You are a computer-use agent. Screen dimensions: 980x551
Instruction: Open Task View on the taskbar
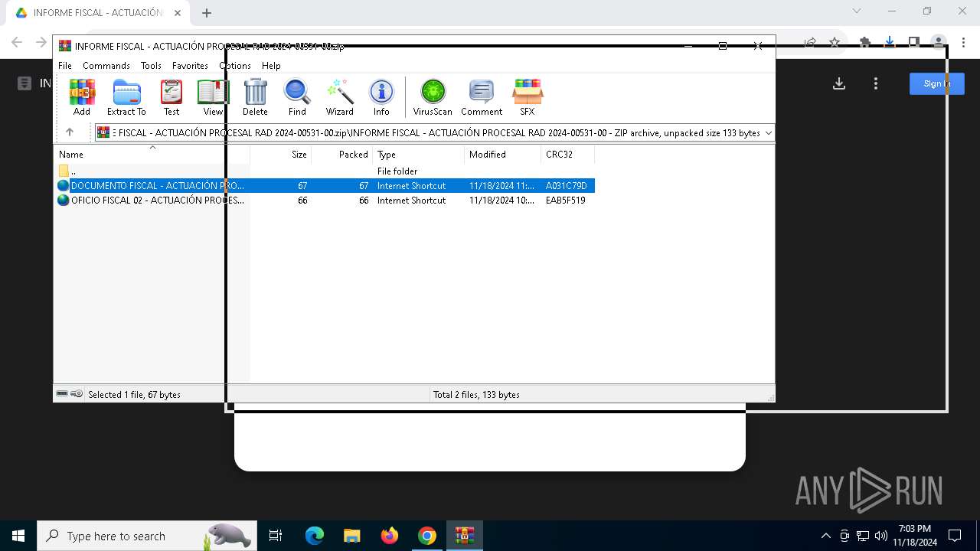pos(276,536)
